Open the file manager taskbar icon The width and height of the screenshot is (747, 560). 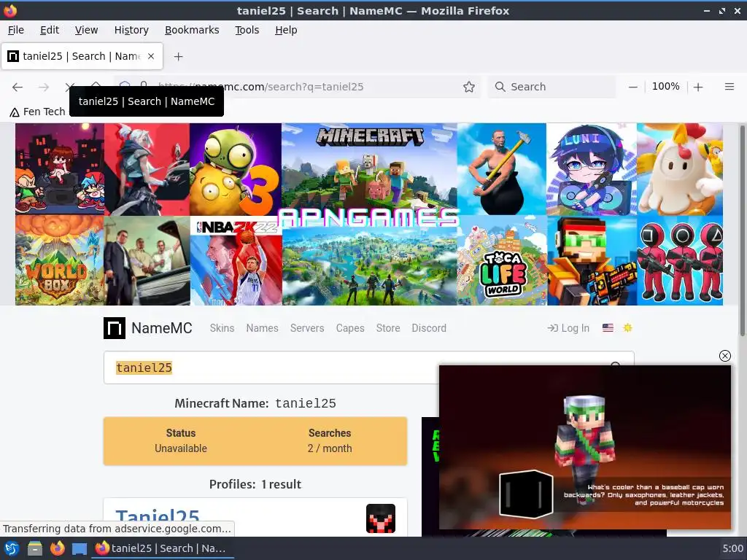click(34, 548)
